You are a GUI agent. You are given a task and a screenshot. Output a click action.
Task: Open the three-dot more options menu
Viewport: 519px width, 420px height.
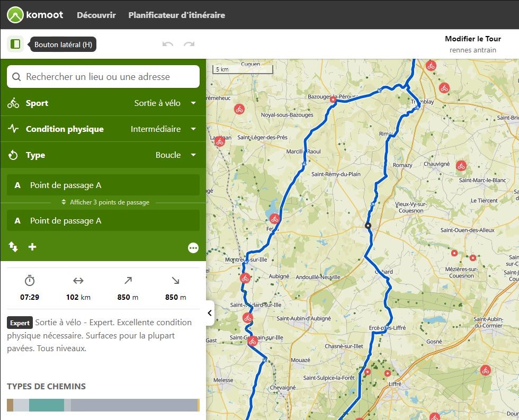click(193, 248)
